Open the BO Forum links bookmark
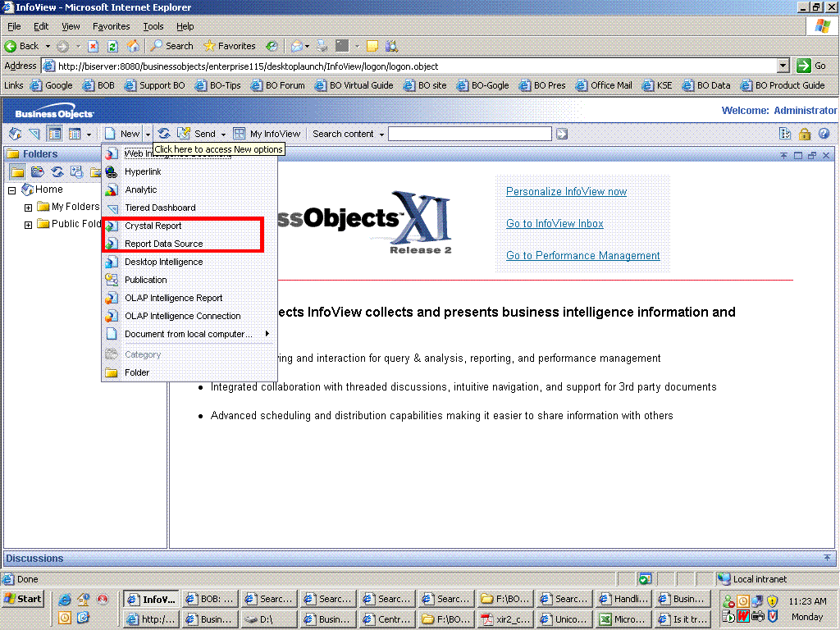This screenshot has height=630, width=840. point(278,85)
